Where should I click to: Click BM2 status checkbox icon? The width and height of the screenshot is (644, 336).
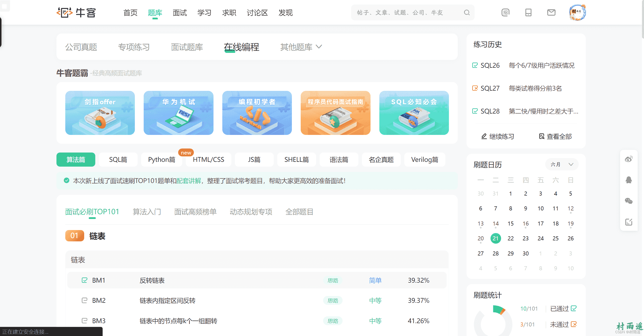click(84, 300)
